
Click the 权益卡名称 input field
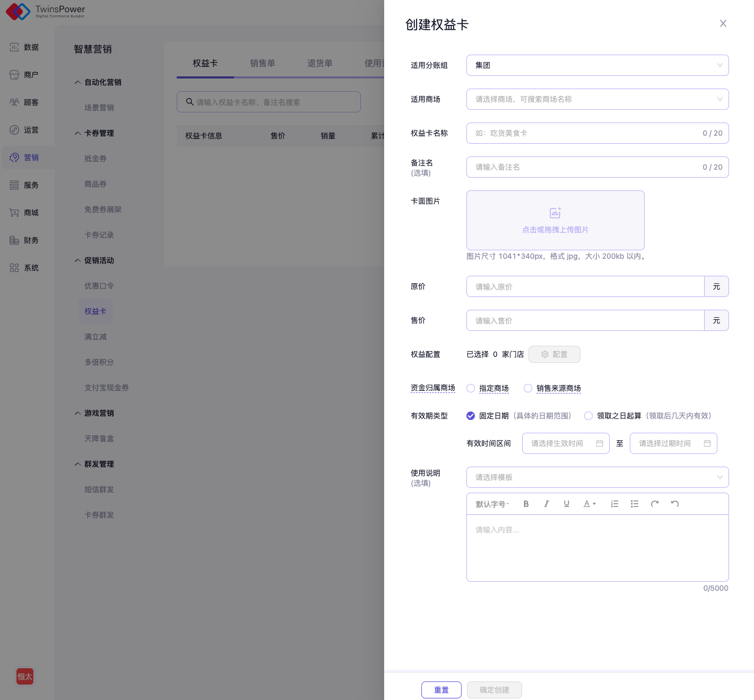click(584, 133)
